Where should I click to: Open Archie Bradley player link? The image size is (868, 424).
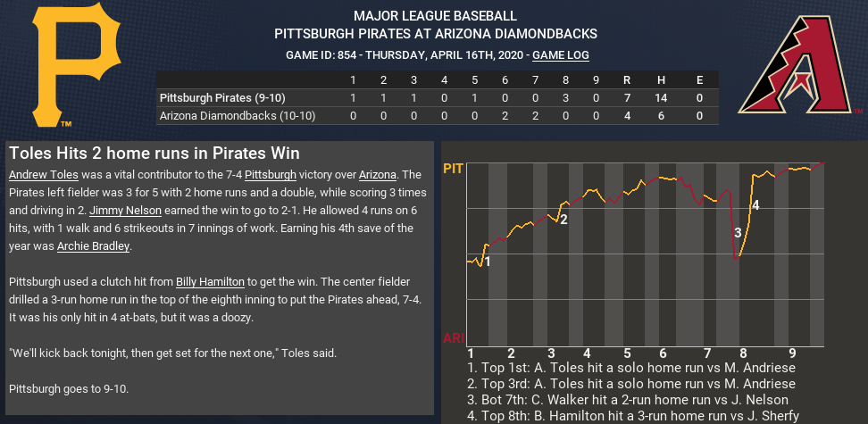coord(94,245)
